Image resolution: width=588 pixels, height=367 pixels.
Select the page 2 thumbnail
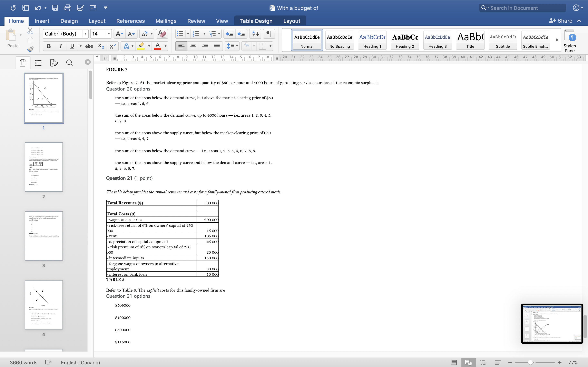[x=44, y=167]
